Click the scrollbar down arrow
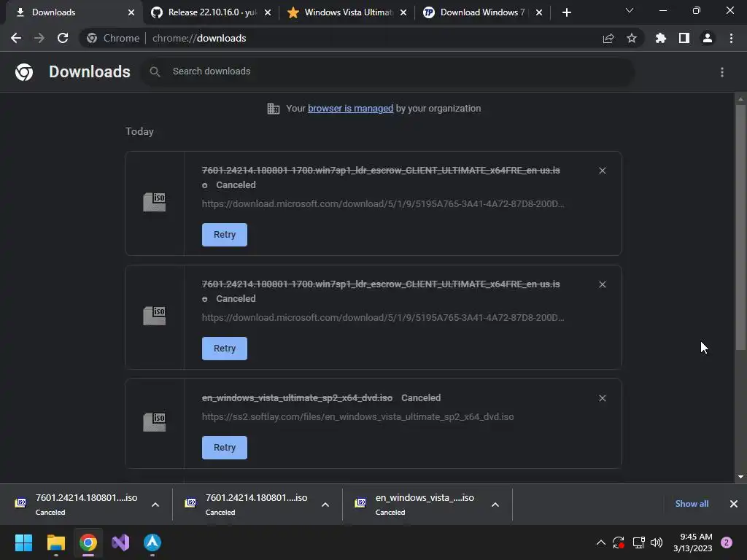Image resolution: width=747 pixels, height=560 pixels. point(740,477)
